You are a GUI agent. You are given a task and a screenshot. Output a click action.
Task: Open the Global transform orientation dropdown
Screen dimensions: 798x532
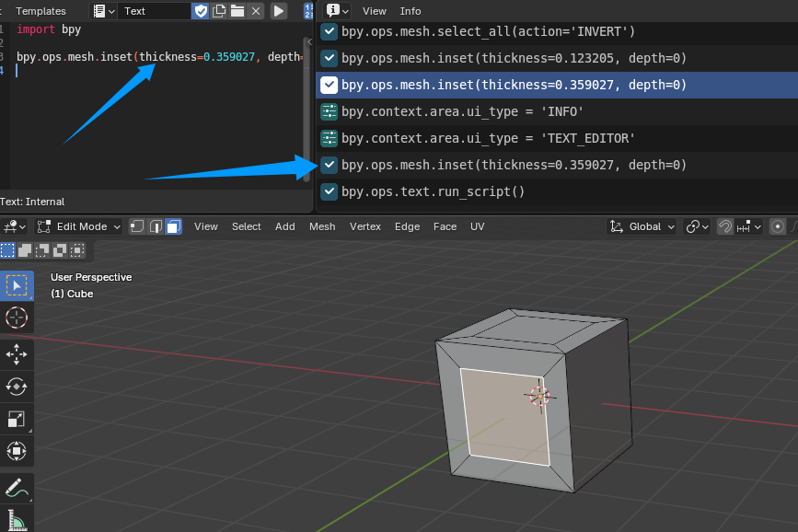tap(642, 226)
